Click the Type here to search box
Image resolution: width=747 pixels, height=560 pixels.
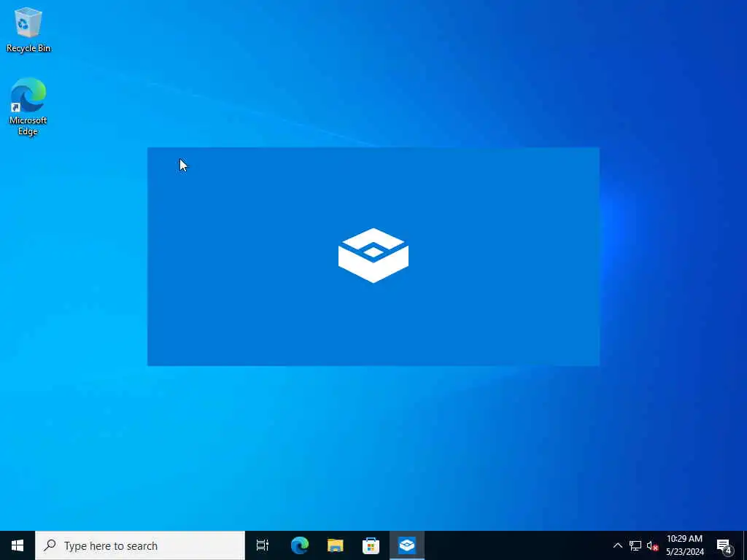pyautogui.click(x=140, y=545)
